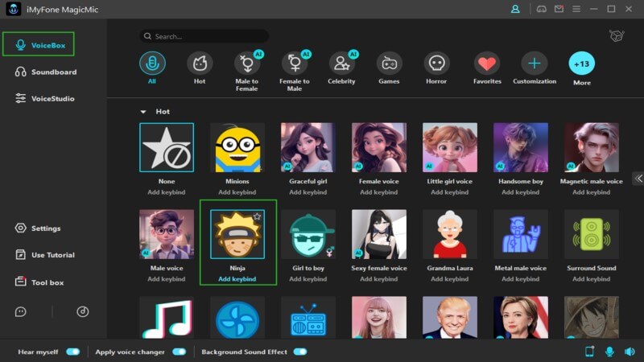644x362 pixels.
Task: Add keybind for Minions voice
Action: point(237,192)
